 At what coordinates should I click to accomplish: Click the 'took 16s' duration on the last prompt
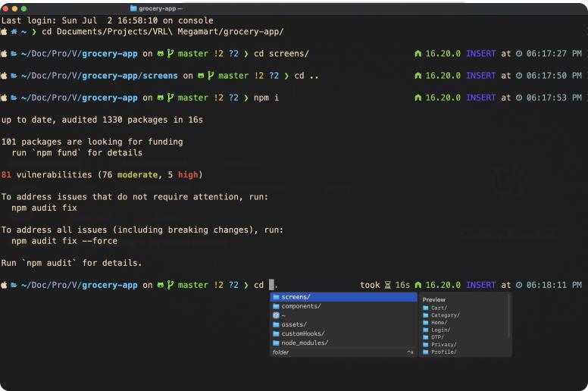coord(385,285)
